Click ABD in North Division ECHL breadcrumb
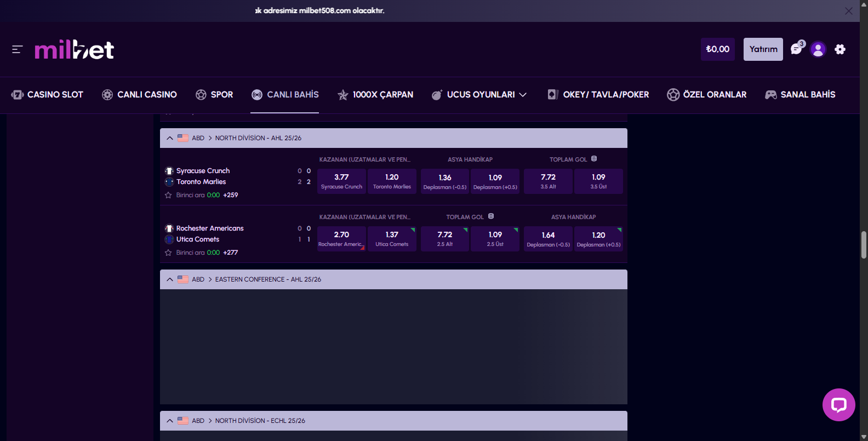The width and height of the screenshot is (868, 441). pos(198,421)
